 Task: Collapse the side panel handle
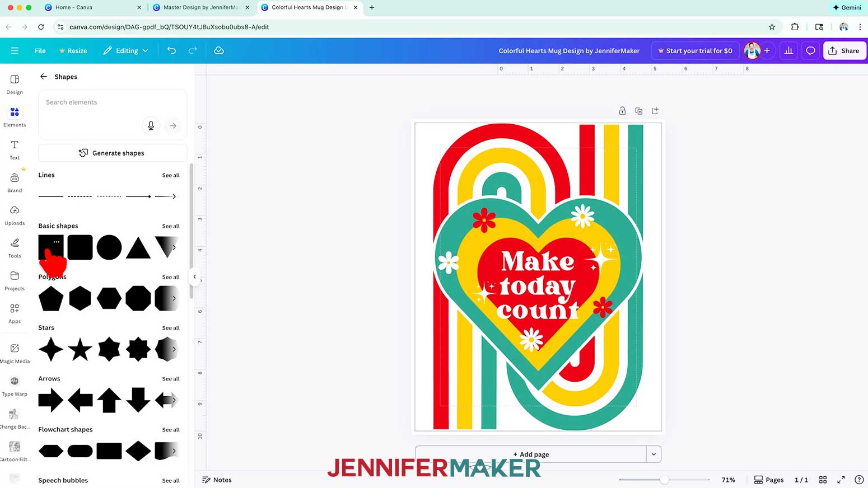coord(194,276)
